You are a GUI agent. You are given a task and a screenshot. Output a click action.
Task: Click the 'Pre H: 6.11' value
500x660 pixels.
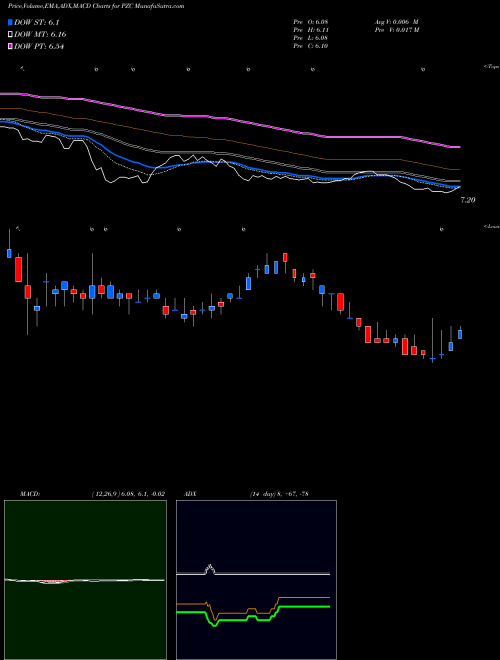click(311, 30)
